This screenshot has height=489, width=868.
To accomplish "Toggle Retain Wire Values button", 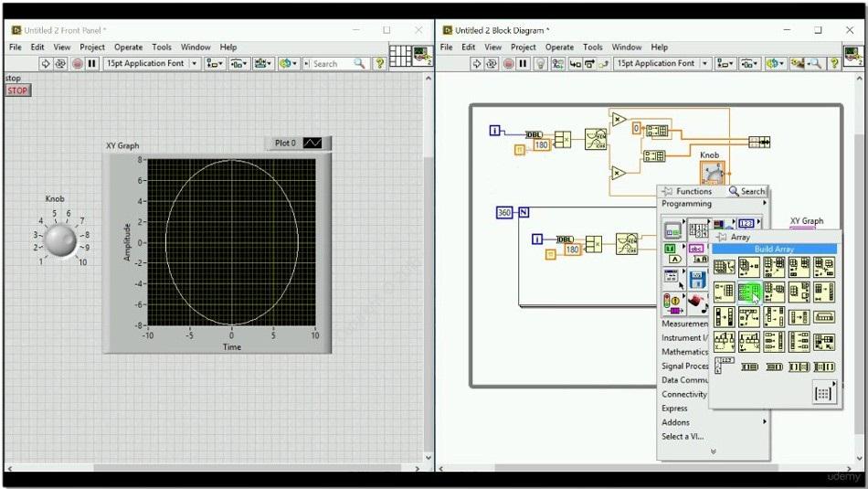I will (x=558, y=64).
